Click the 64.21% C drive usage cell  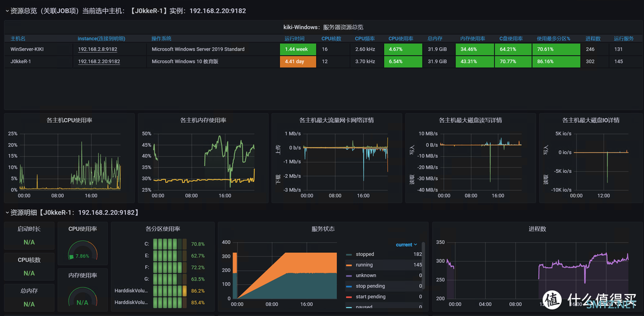pos(514,49)
